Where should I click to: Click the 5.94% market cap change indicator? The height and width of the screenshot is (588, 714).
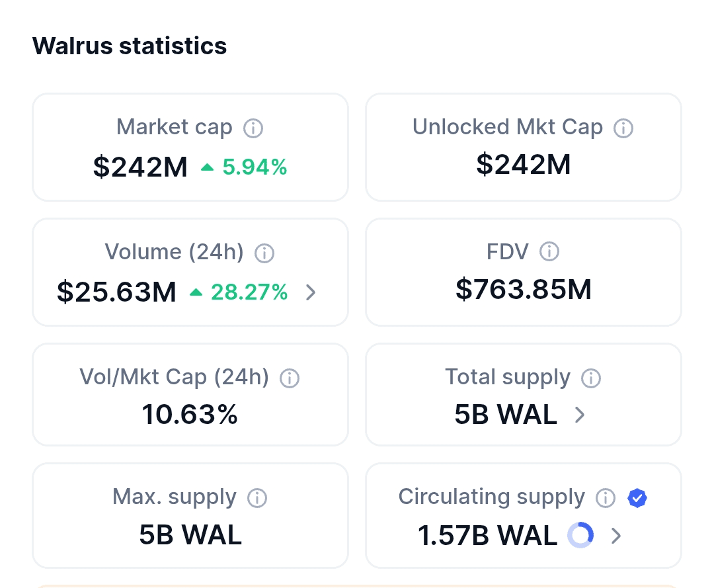click(x=245, y=168)
